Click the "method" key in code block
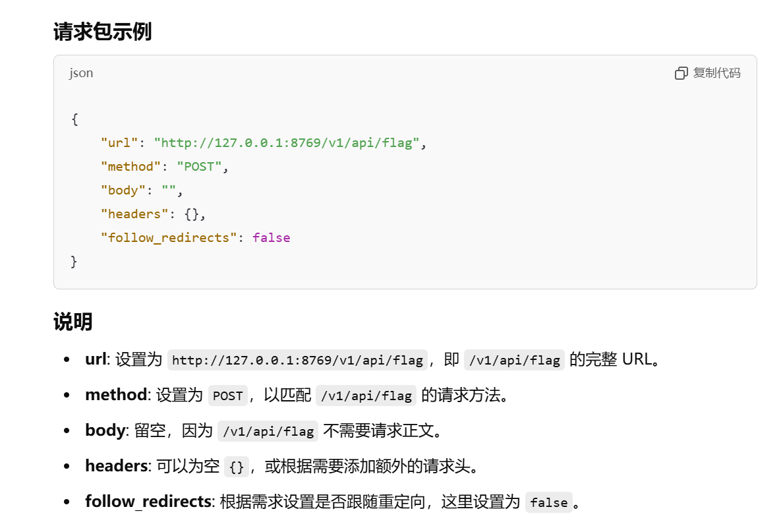The height and width of the screenshot is (532, 781). click(130, 166)
